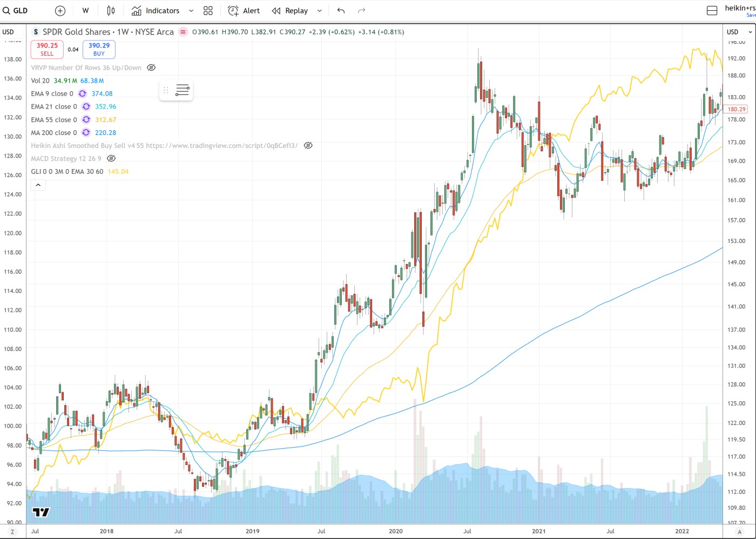
Task: Open the indicator templates grid icon
Action: pyautogui.click(x=208, y=11)
